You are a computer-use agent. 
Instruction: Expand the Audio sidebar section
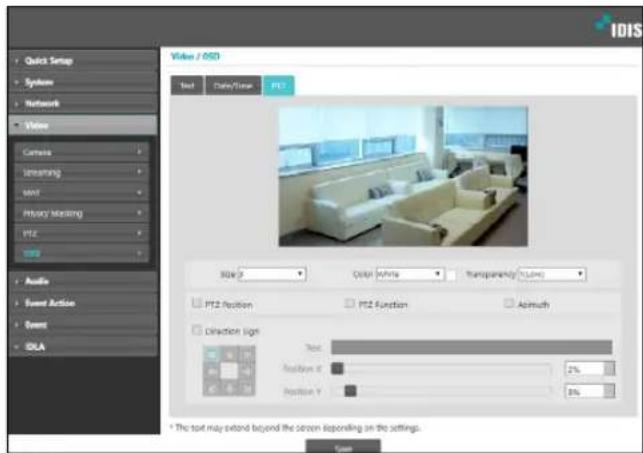click(x=82, y=281)
